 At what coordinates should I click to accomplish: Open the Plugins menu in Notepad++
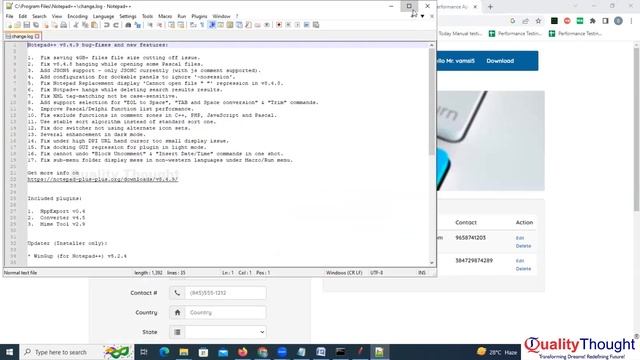(x=200, y=16)
